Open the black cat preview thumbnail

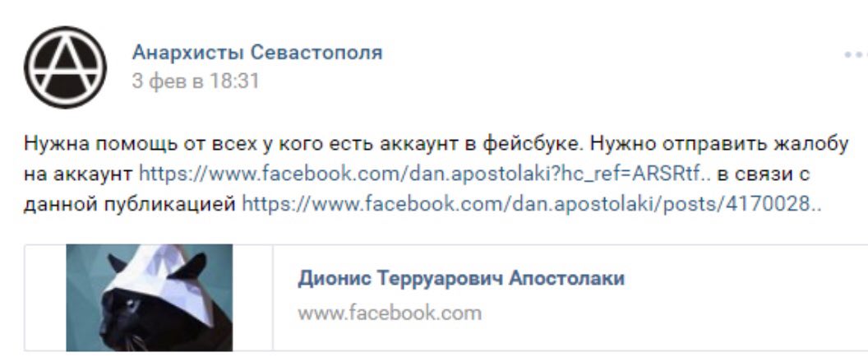tap(150, 298)
